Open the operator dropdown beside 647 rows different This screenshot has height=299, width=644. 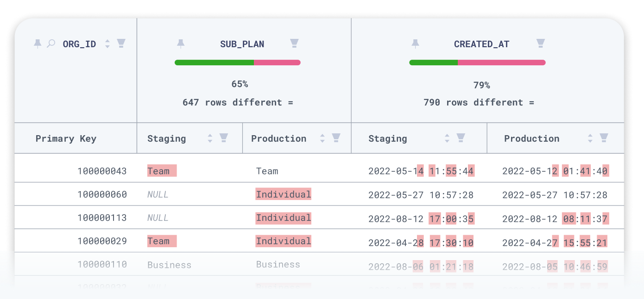(291, 102)
